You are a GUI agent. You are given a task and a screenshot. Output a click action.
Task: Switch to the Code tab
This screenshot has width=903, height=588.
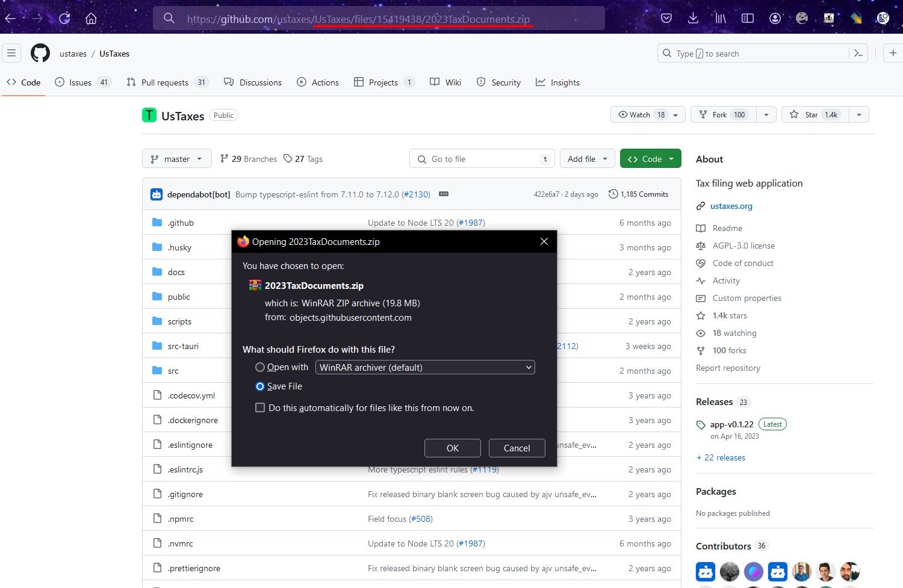(x=23, y=82)
